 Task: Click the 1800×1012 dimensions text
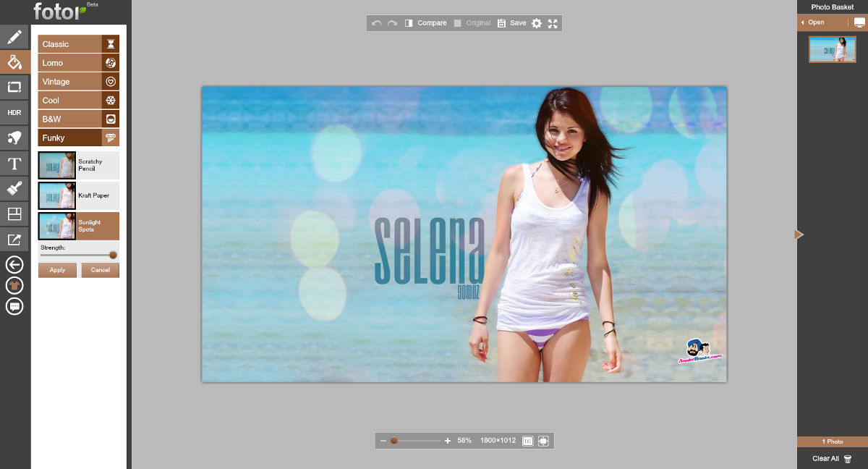coord(498,441)
